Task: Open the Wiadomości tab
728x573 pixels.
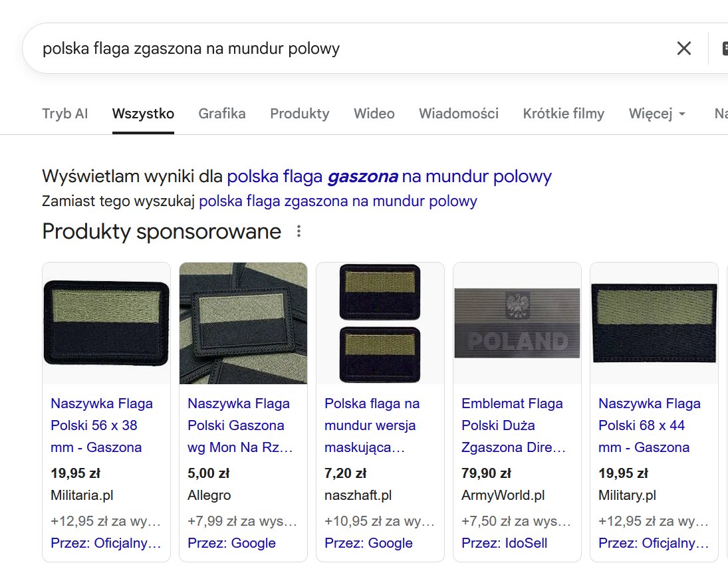Action: (x=459, y=113)
